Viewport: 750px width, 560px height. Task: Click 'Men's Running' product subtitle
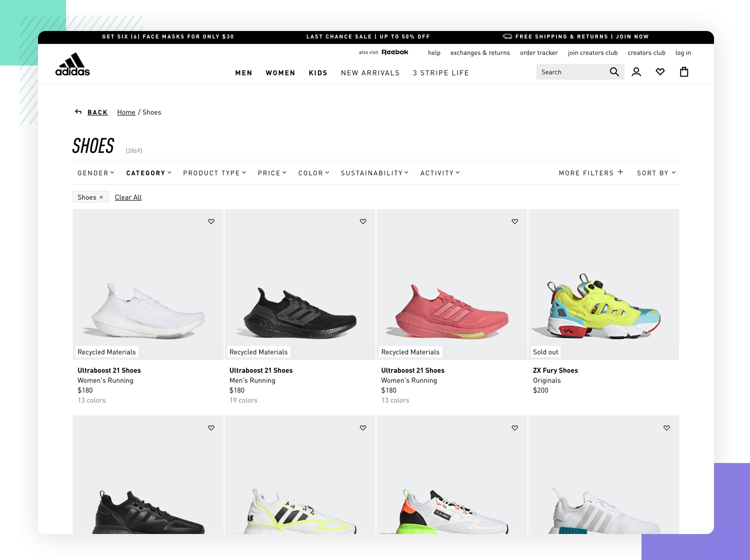[252, 380]
